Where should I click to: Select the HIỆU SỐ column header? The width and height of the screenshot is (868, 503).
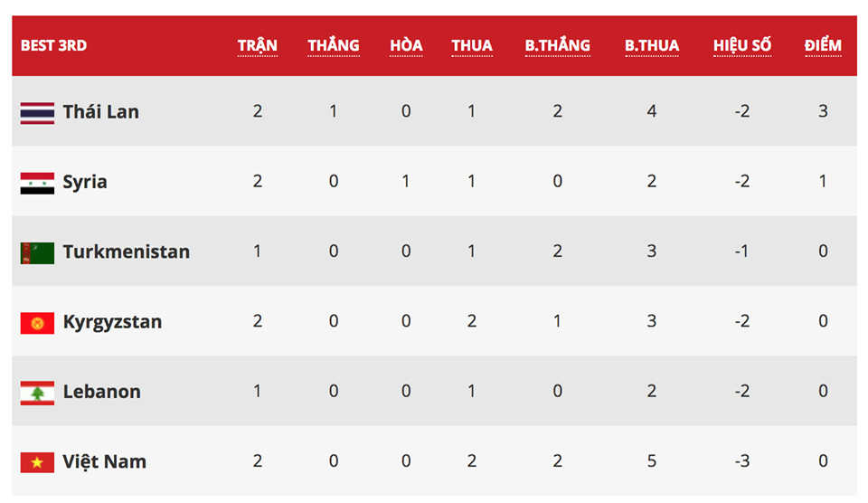742,45
